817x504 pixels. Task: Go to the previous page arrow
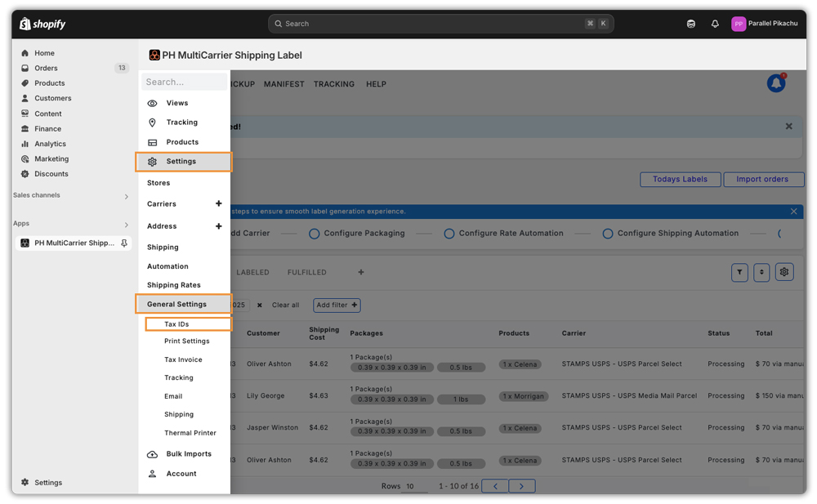point(496,486)
